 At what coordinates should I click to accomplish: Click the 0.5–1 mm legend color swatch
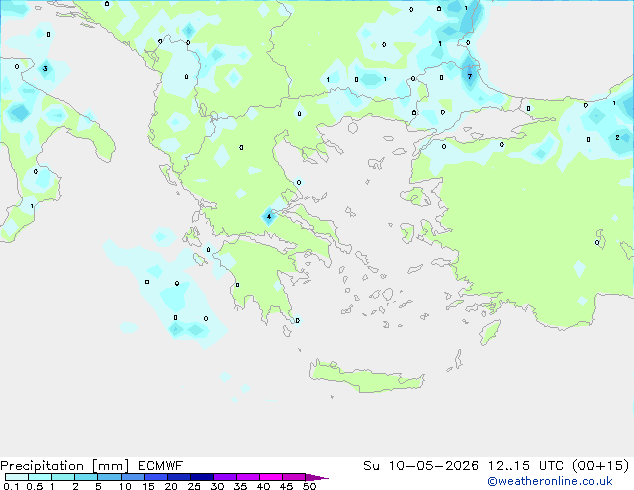40,477
